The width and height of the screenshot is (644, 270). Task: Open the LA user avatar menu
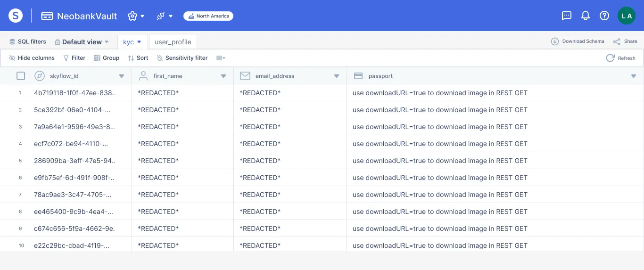[627, 16]
